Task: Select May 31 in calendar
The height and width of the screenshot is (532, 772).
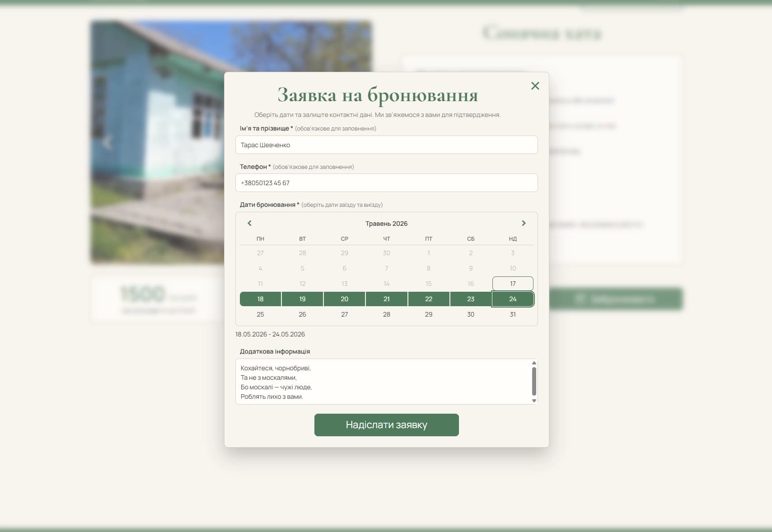Action: click(513, 314)
